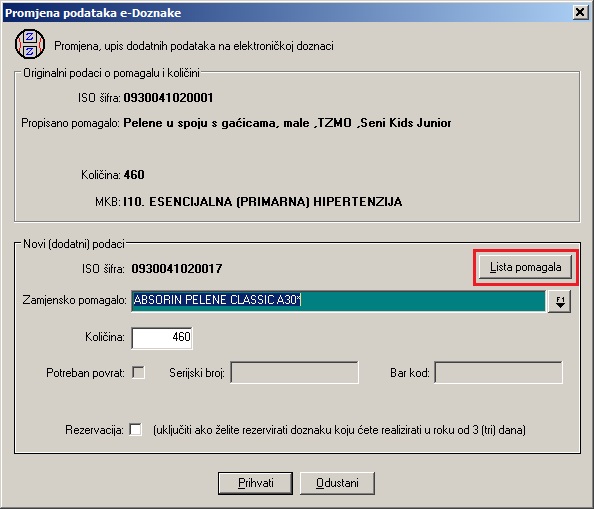Confirm changes with the Prihvati button
Image resolution: width=594 pixels, height=509 pixels.
coord(255,483)
